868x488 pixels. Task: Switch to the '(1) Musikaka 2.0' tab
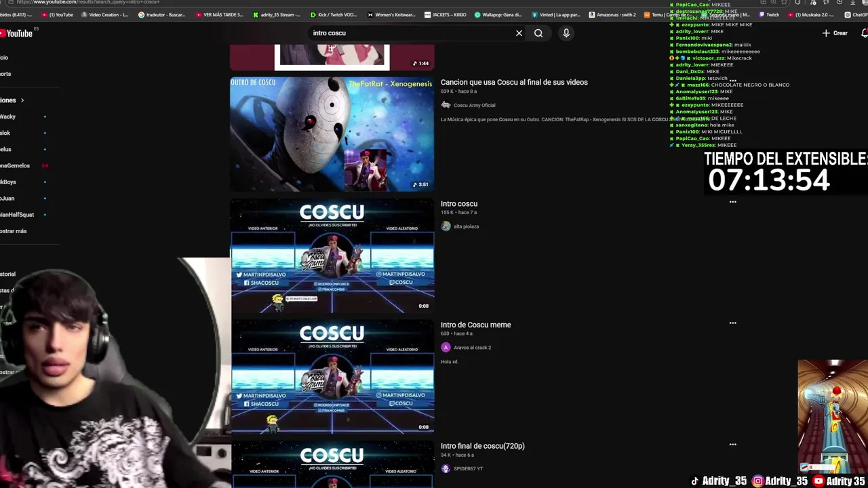[x=810, y=14]
